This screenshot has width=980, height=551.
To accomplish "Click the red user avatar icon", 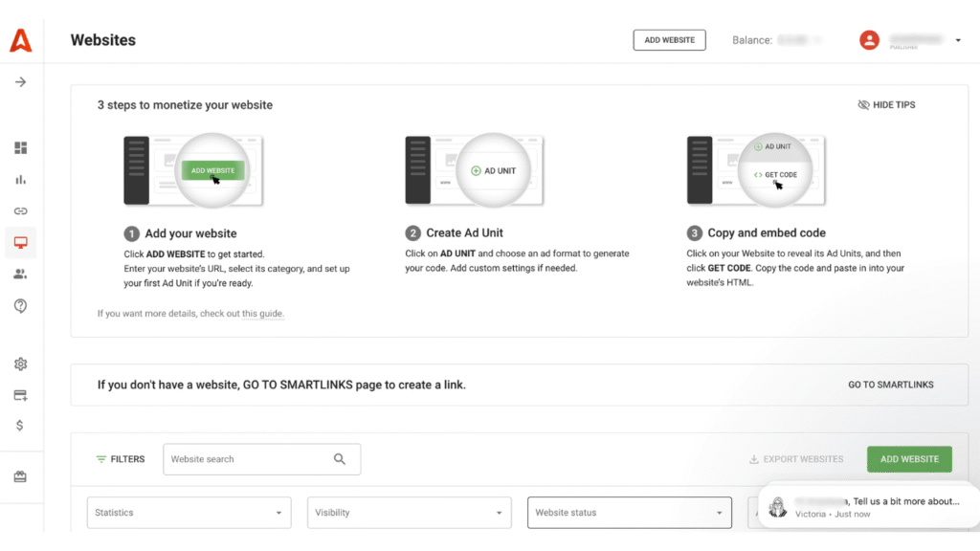I will click(869, 40).
